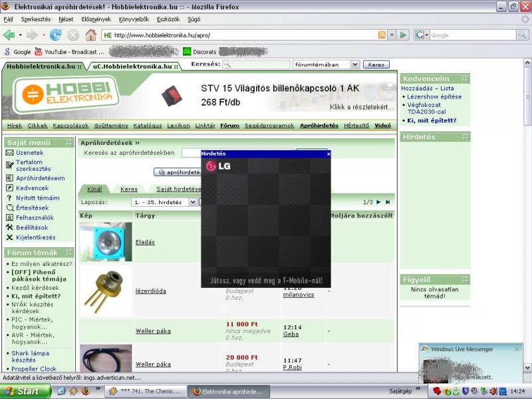Screen dimensions: 532x399
Task: Switch to The Chemic... taskbar window
Action: tap(146, 392)
